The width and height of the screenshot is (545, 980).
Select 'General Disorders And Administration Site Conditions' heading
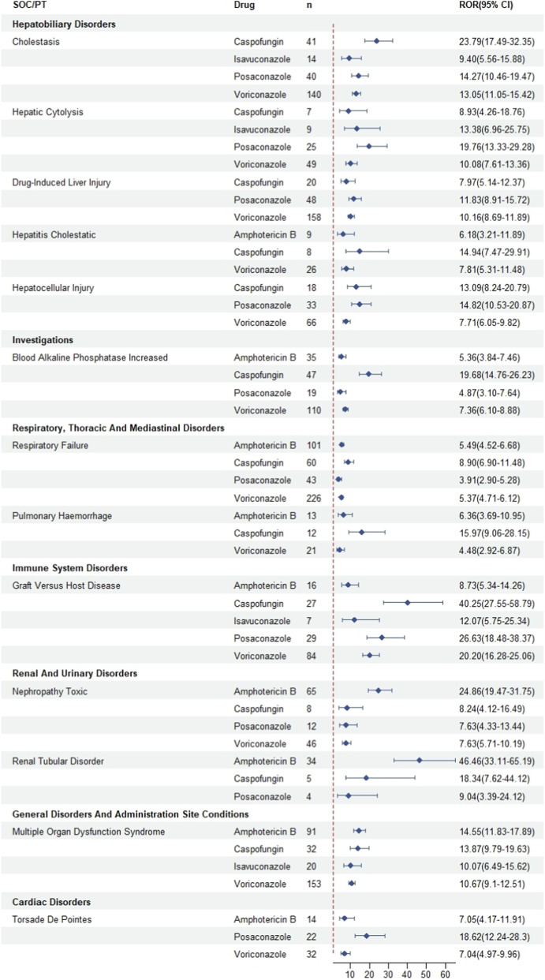point(131,814)
